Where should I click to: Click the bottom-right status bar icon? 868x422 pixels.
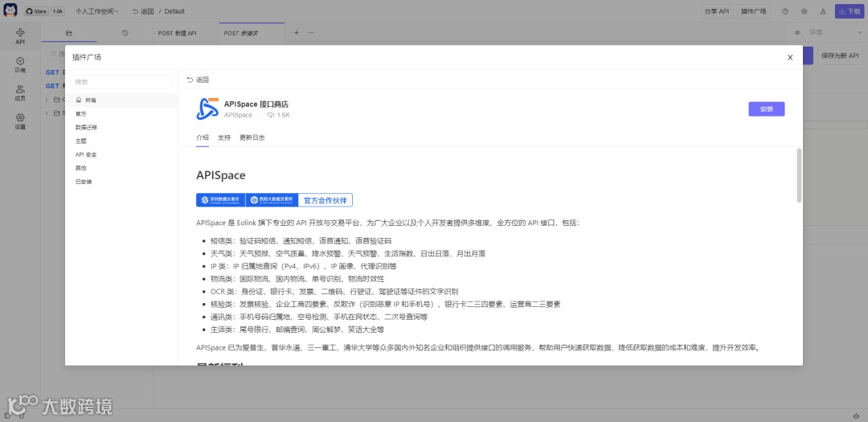coord(857,416)
